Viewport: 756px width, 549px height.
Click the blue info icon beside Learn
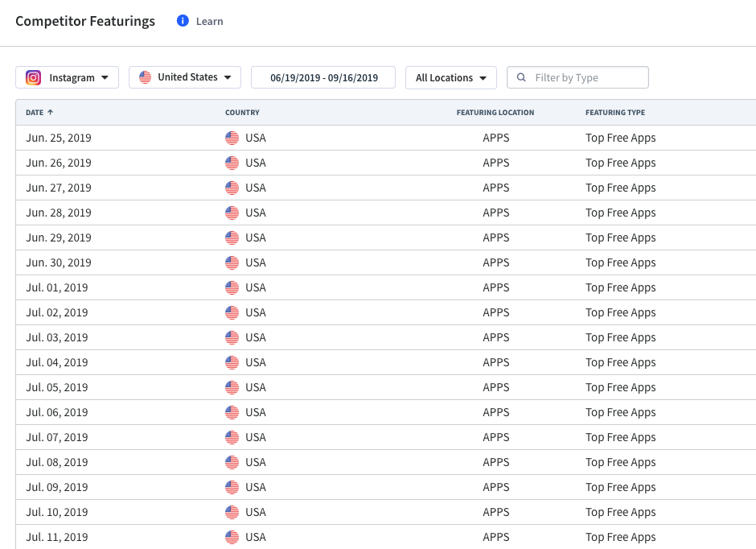pyautogui.click(x=183, y=21)
